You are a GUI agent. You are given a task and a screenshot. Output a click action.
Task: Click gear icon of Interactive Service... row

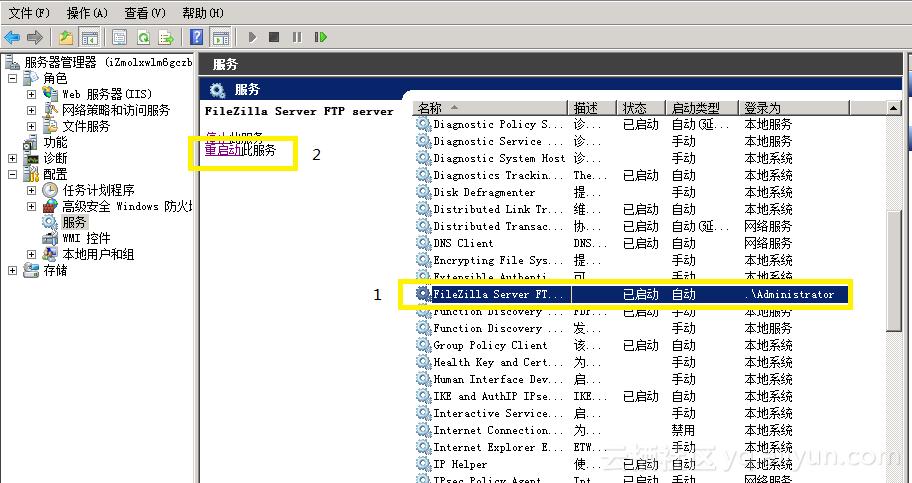(x=423, y=413)
